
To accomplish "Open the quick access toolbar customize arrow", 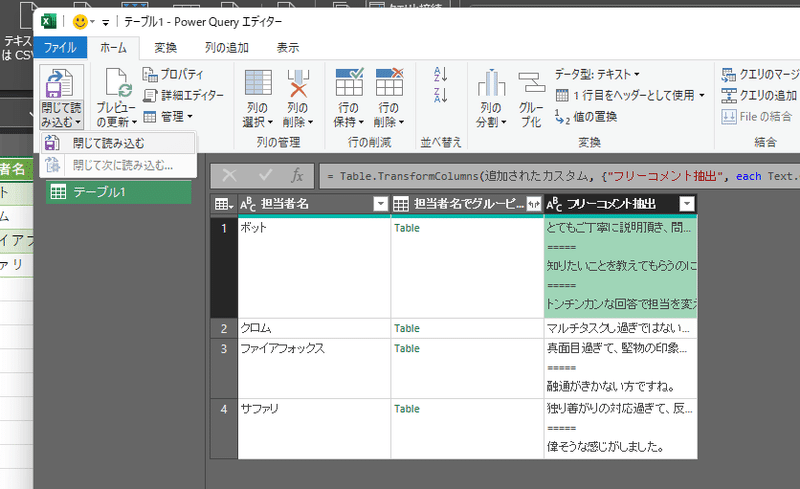I will [x=106, y=22].
